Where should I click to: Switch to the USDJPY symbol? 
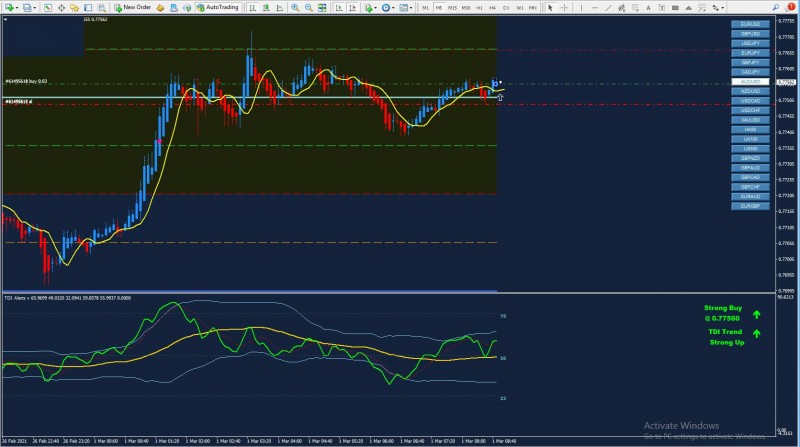[x=749, y=42]
